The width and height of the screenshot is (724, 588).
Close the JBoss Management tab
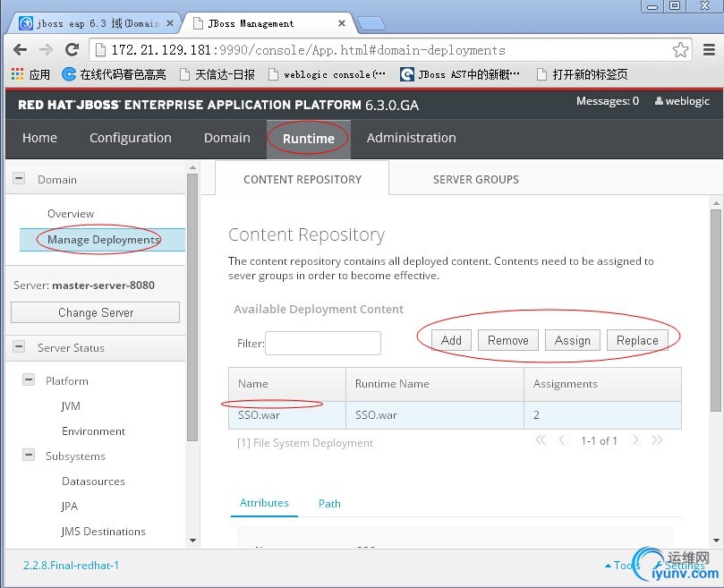[342, 23]
